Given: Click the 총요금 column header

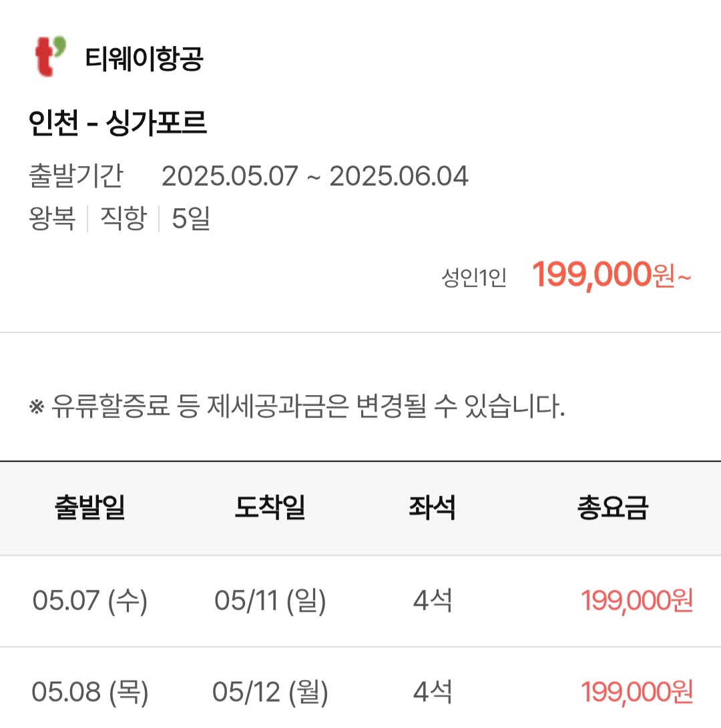Looking at the screenshot, I should point(612,508).
